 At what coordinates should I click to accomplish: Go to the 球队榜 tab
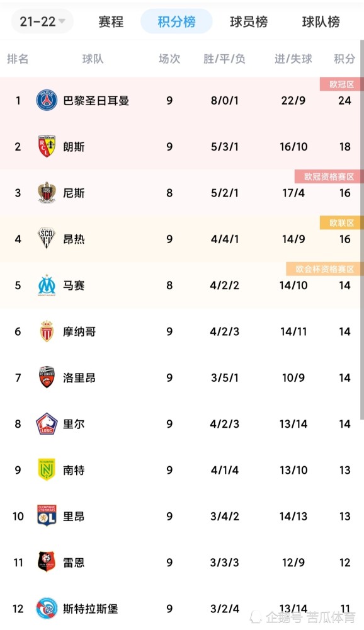pyautogui.click(x=321, y=21)
